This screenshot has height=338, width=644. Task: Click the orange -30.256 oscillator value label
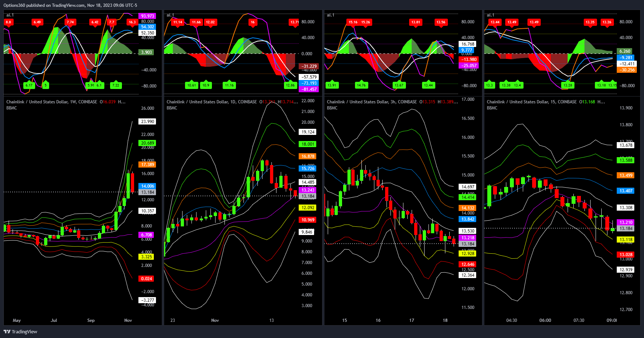point(627,70)
